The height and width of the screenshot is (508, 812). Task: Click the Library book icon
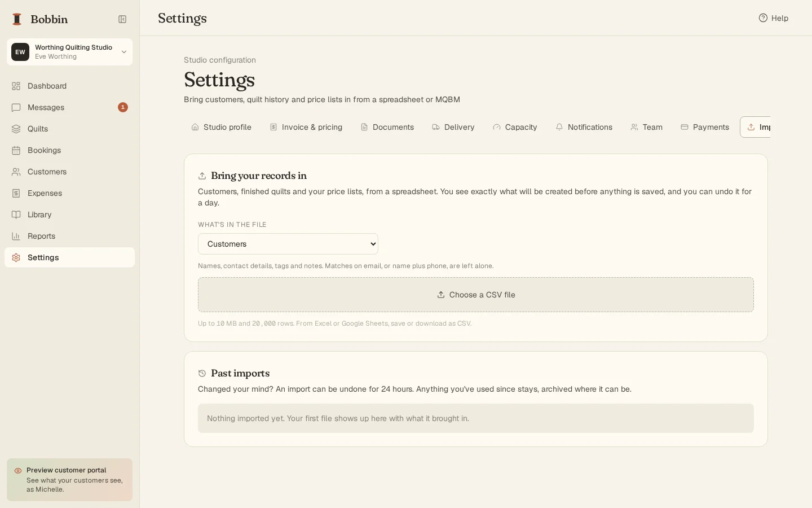(16, 214)
